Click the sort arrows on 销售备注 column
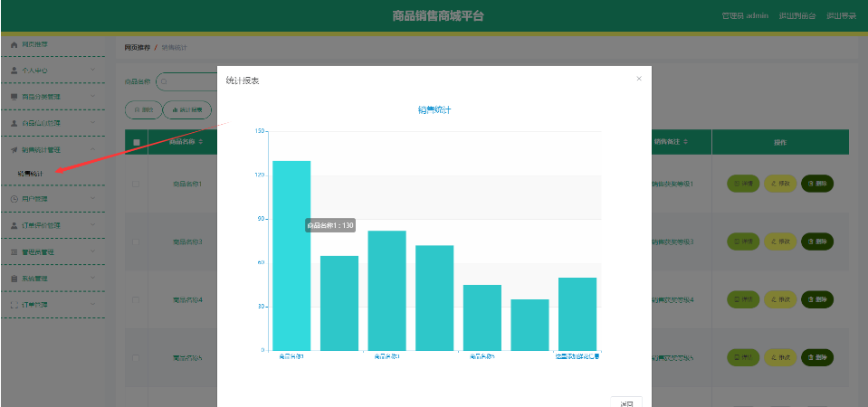Viewport: 868px width, 407px height. (x=685, y=142)
